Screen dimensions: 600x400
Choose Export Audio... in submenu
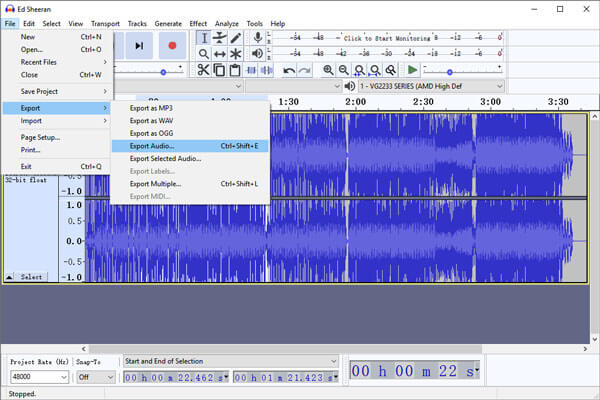(190, 146)
